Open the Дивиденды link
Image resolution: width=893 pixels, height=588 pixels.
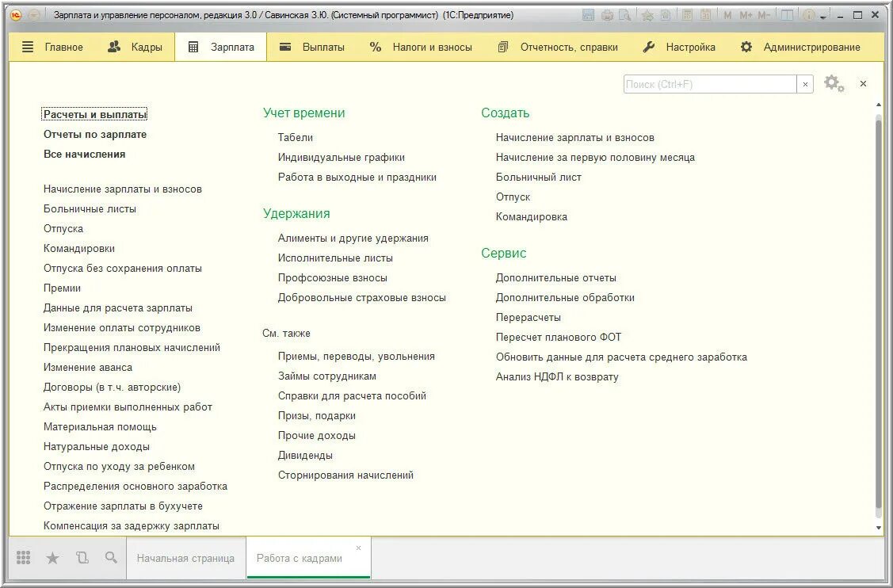click(x=305, y=455)
